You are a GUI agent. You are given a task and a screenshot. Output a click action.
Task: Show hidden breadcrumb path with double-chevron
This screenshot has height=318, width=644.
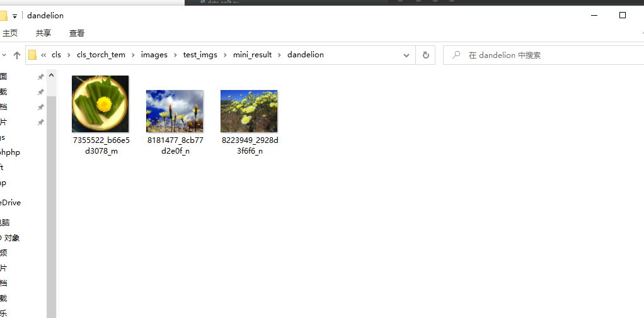[43, 55]
